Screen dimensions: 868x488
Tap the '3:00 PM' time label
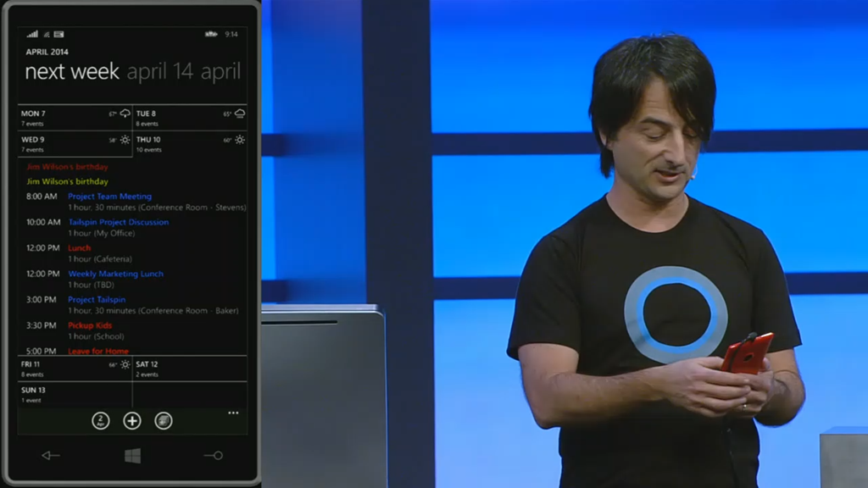(41, 300)
